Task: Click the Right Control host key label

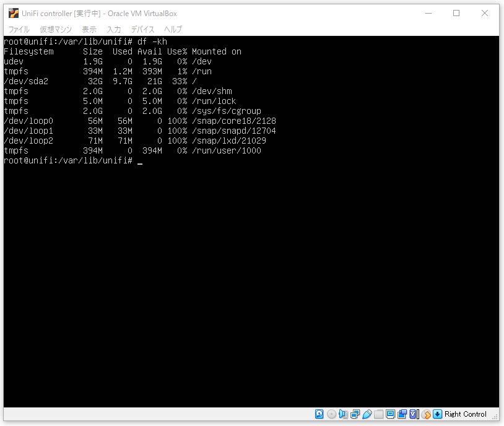Action: click(466, 414)
